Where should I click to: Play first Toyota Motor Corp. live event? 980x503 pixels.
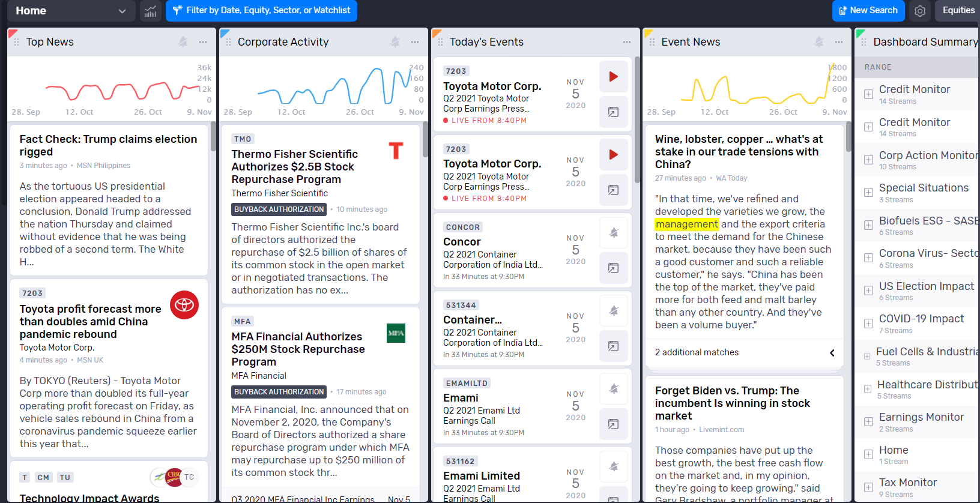pyautogui.click(x=614, y=77)
